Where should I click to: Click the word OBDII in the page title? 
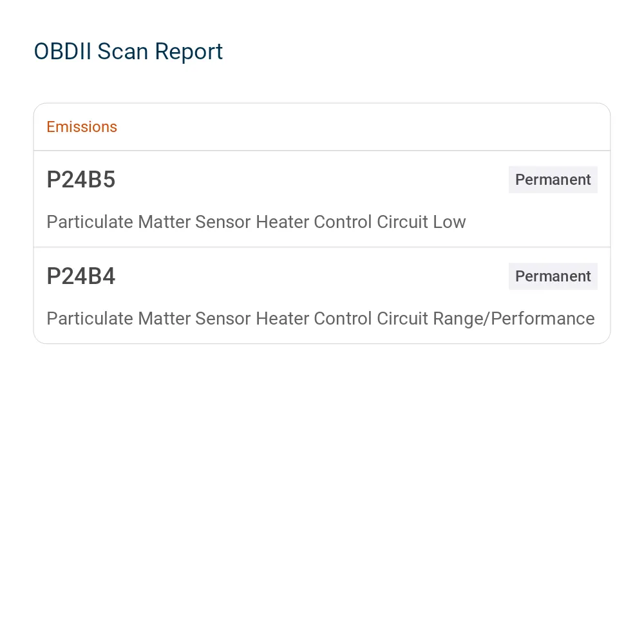[x=62, y=52]
